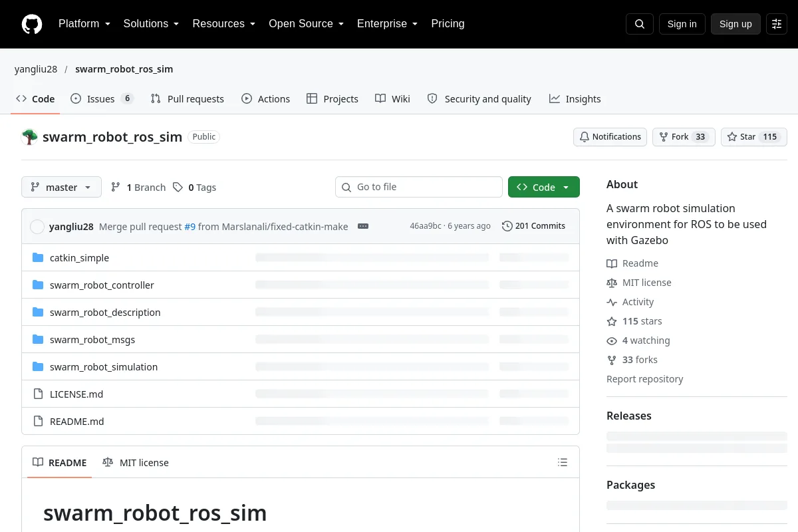Screen dimensions: 798x532
Task: Open the Report repository link
Action: click(x=644, y=379)
